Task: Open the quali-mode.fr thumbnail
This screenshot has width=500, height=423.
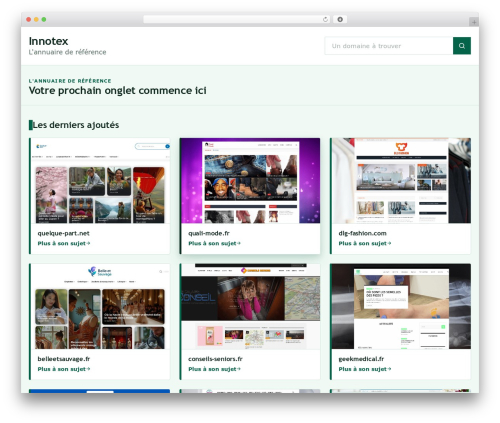Action: tap(251, 181)
